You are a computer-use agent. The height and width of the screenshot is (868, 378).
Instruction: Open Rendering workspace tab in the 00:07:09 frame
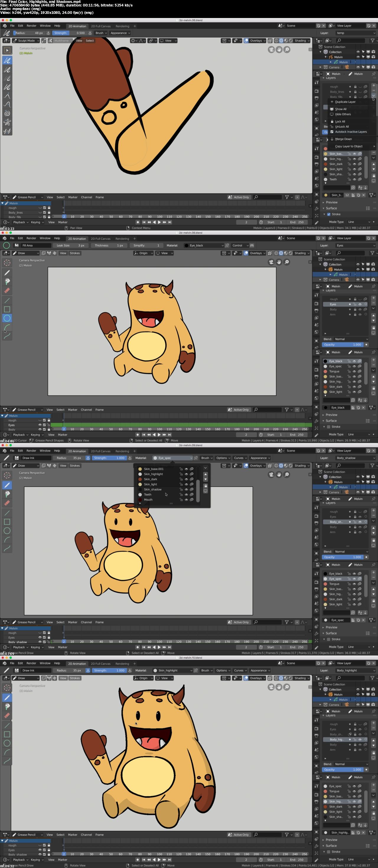point(122,451)
